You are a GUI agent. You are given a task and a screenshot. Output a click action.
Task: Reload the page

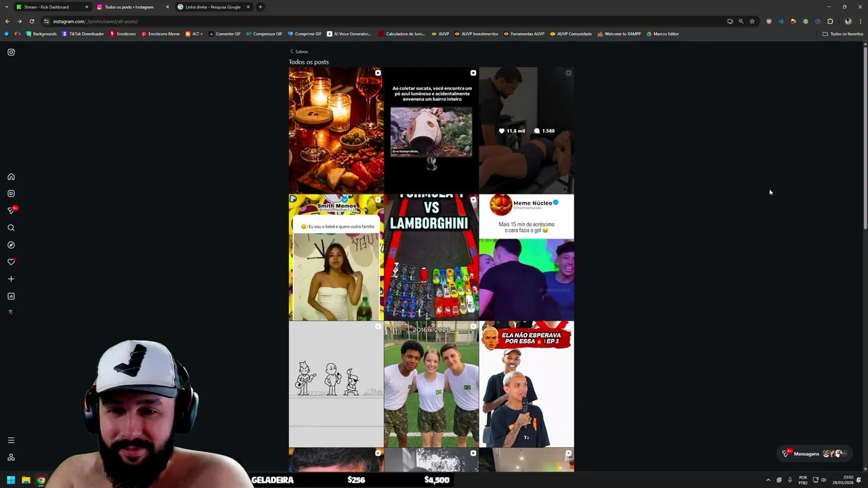point(31,21)
